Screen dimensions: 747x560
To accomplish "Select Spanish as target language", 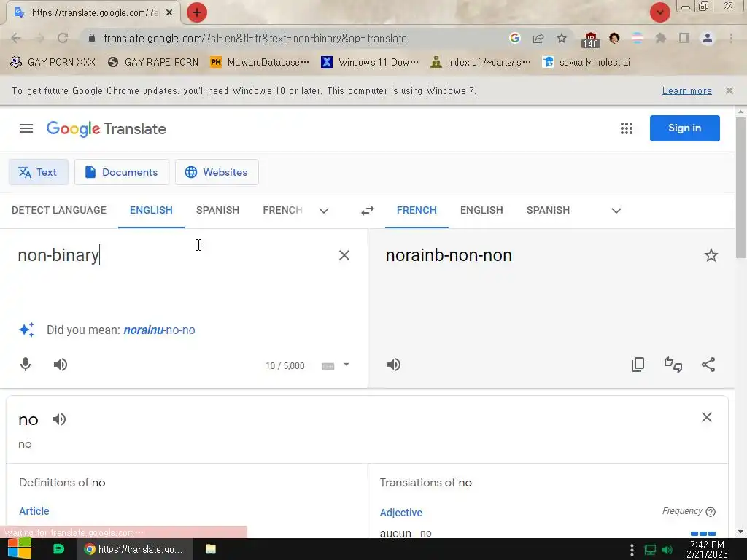I will click(548, 210).
